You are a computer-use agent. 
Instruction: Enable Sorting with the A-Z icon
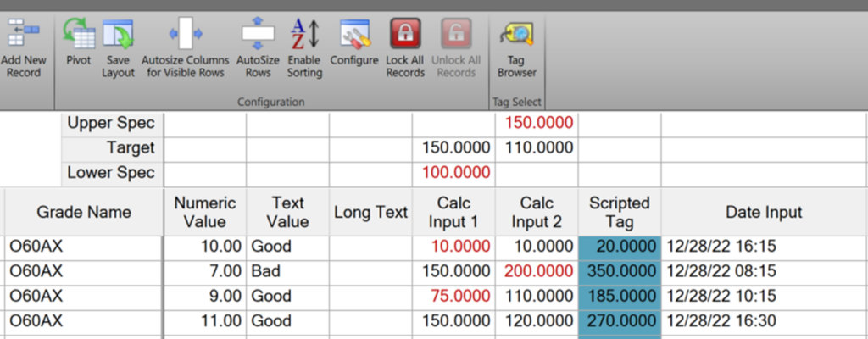(304, 33)
